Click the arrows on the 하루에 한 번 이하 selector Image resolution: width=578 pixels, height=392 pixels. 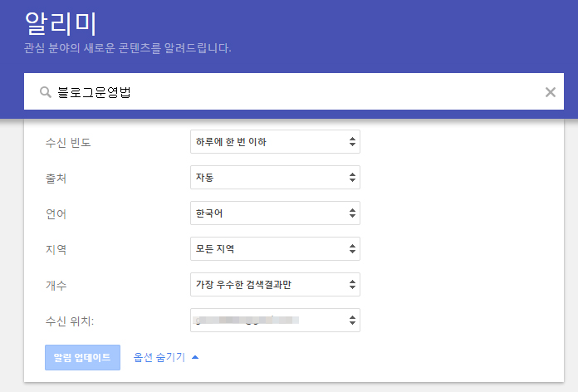point(352,142)
